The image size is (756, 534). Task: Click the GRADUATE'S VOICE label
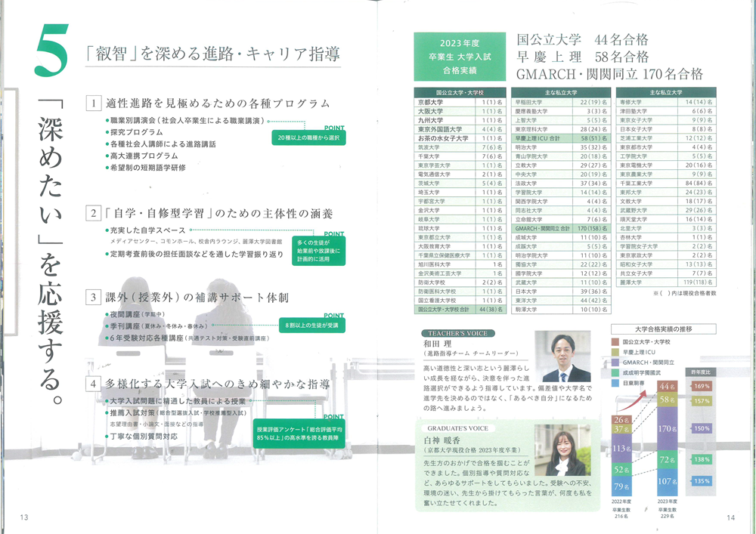[457, 428]
